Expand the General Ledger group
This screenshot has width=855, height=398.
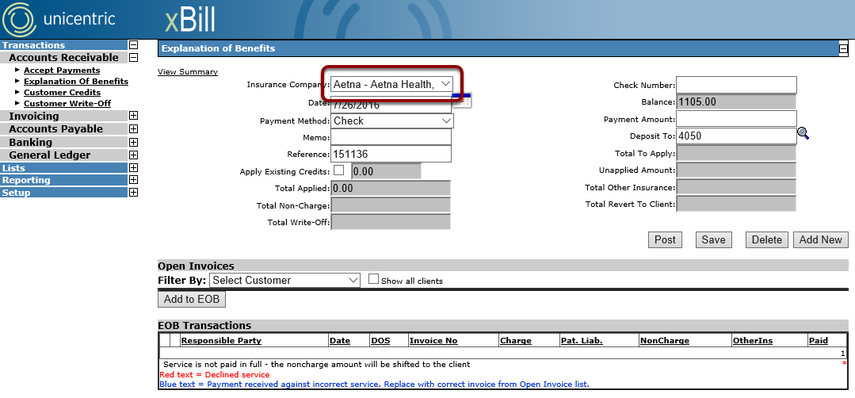133,155
